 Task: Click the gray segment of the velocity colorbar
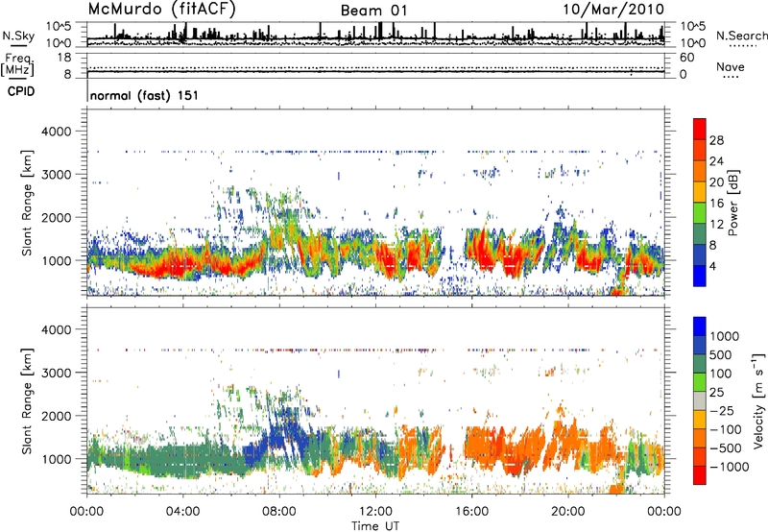pyautogui.click(x=700, y=401)
